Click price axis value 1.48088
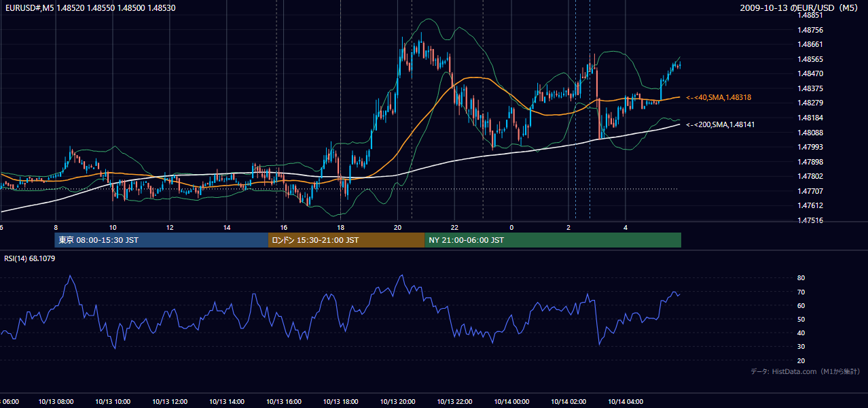Image resolution: width=868 pixels, height=408 pixels. pyautogui.click(x=810, y=133)
